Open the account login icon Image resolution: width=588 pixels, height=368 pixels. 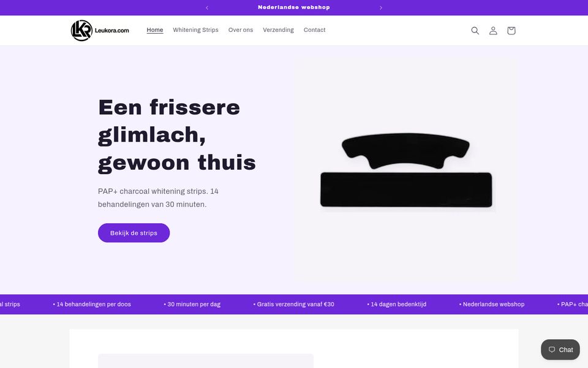pyautogui.click(x=493, y=31)
